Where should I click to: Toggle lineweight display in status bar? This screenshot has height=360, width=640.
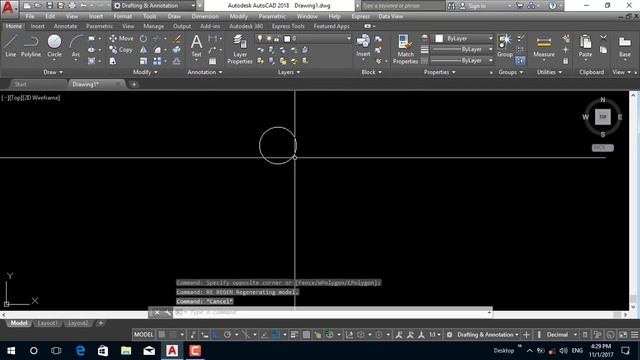pos(294,335)
